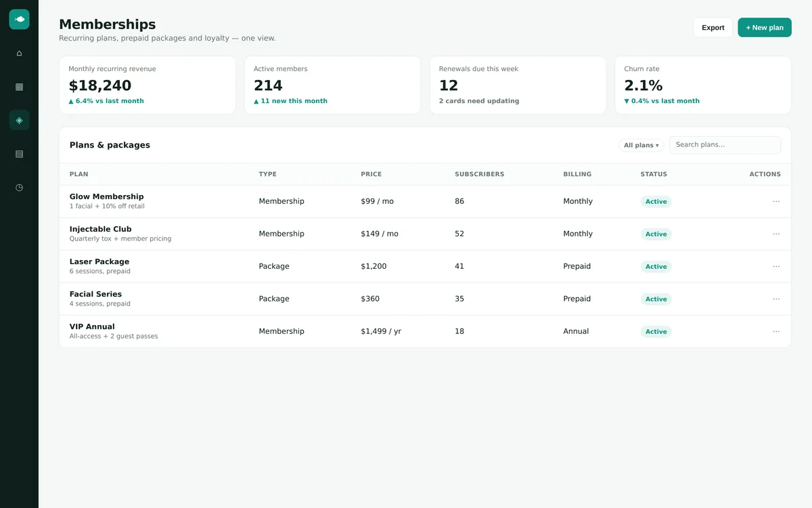
Task: Open actions menu for Glow Membership
Action: point(776,201)
